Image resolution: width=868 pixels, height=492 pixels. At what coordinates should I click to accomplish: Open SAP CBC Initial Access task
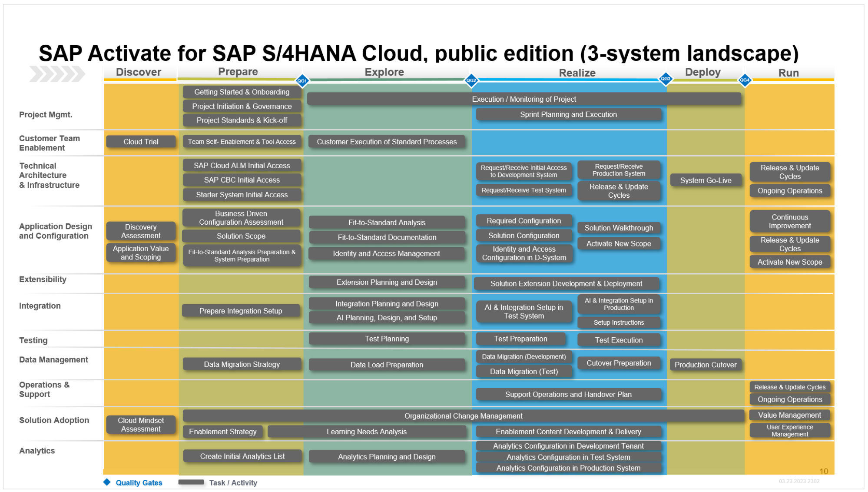coord(242,180)
